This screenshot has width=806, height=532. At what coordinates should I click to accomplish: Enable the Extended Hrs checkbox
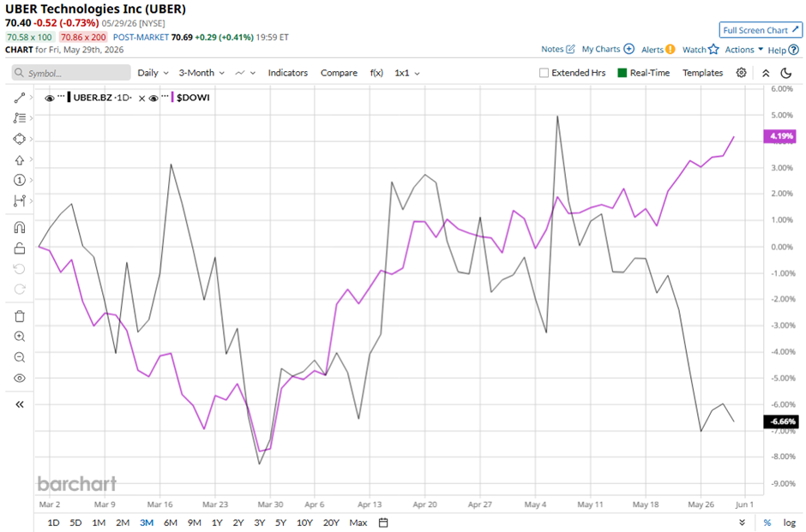click(544, 73)
